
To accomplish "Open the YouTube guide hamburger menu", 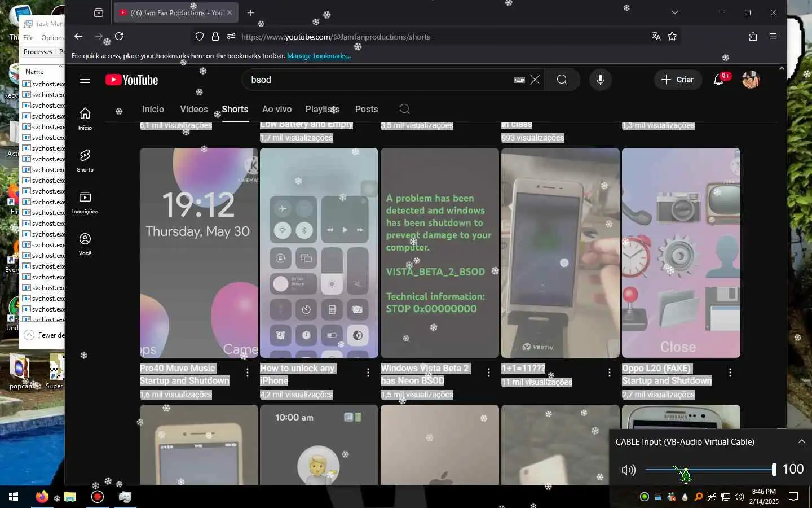I will pos(85,80).
